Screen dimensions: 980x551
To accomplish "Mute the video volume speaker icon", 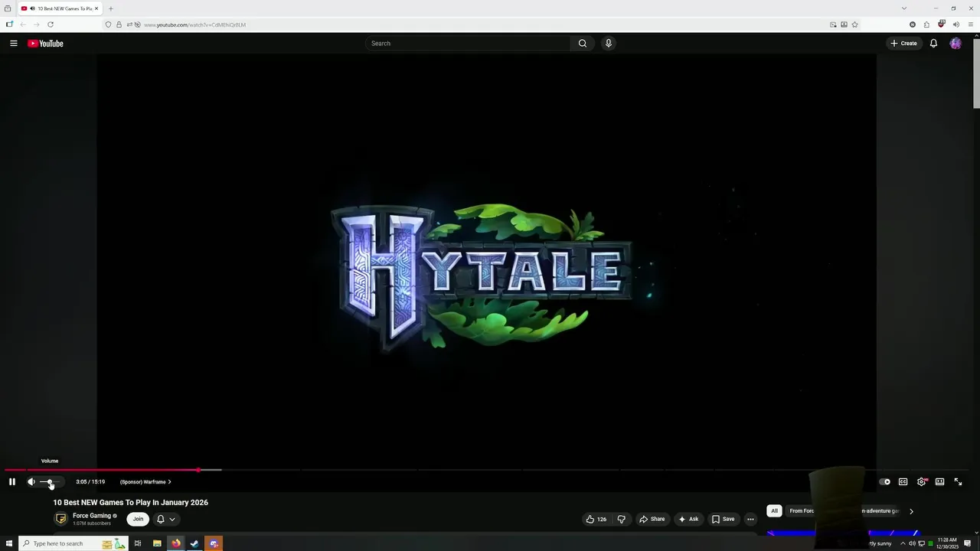I will point(31,482).
